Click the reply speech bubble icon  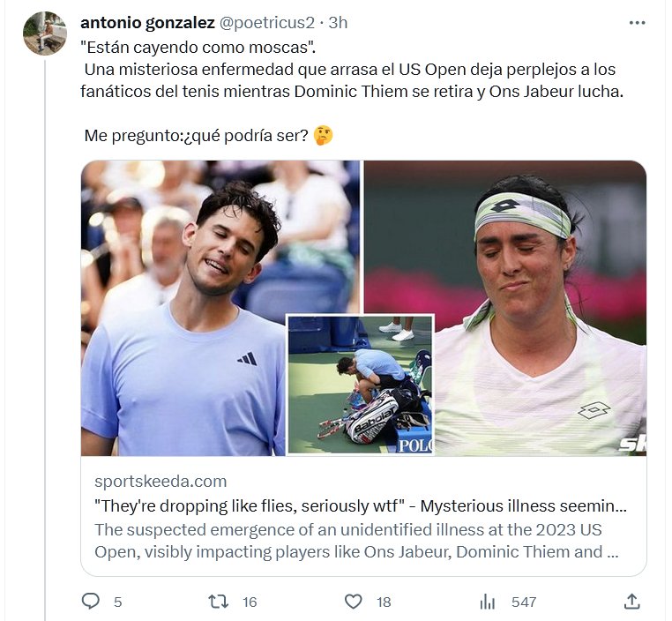(90, 602)
